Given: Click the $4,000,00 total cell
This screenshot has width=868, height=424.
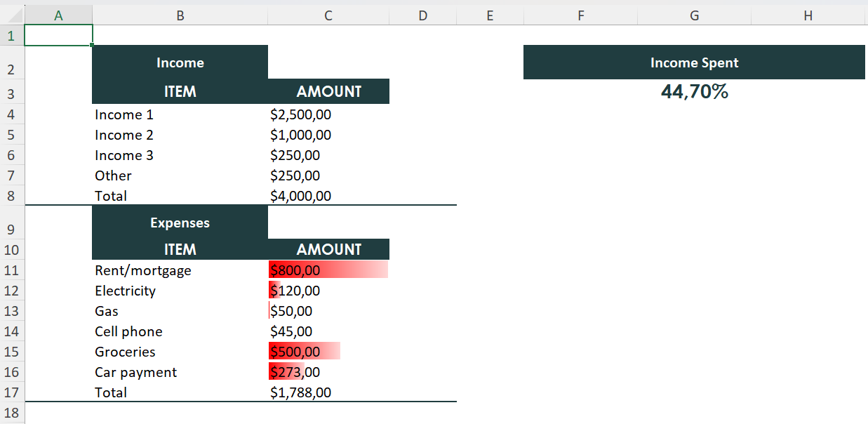Looking at the screenshot, I should [328, 196].
